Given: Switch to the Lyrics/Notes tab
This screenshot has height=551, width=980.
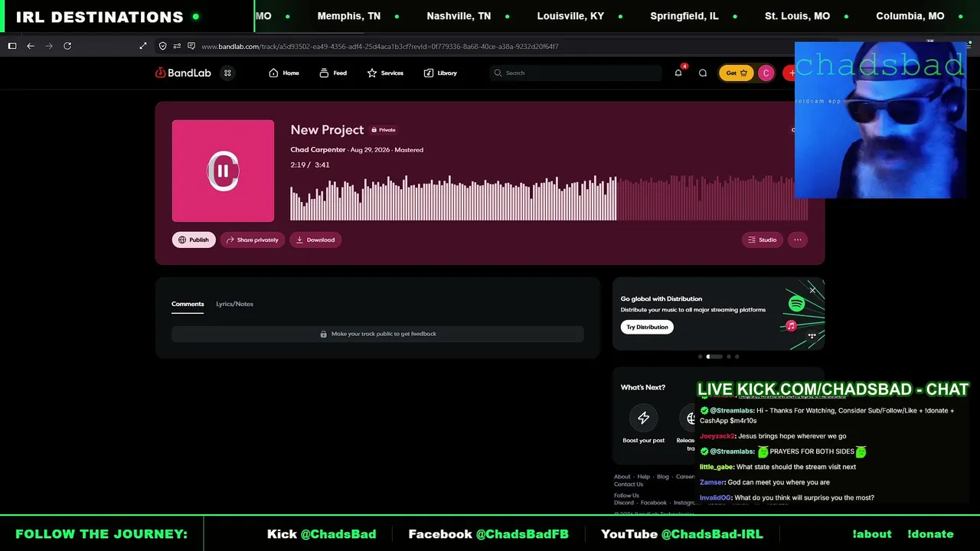Looking at the screenshot, I should (x=234, y=304).
